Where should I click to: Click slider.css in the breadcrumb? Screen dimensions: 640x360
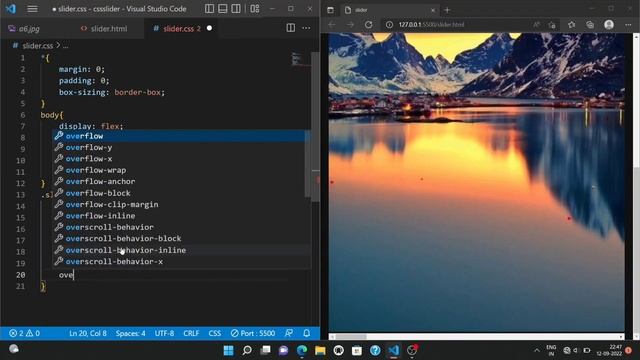tap(37, 46)
